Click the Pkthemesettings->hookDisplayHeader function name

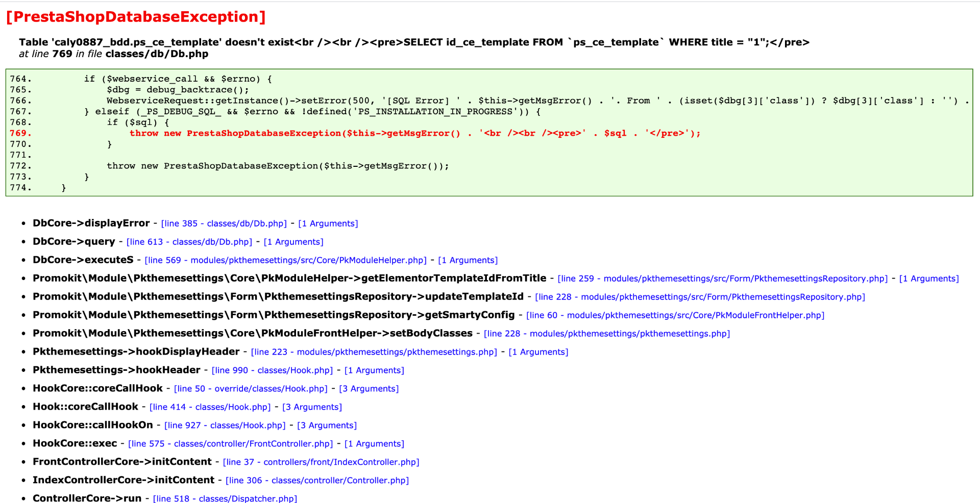(x=136, y=351)
